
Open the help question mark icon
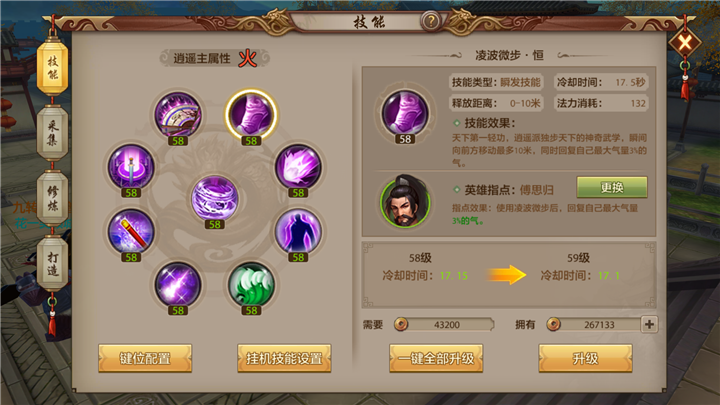[x=431, y=21]
